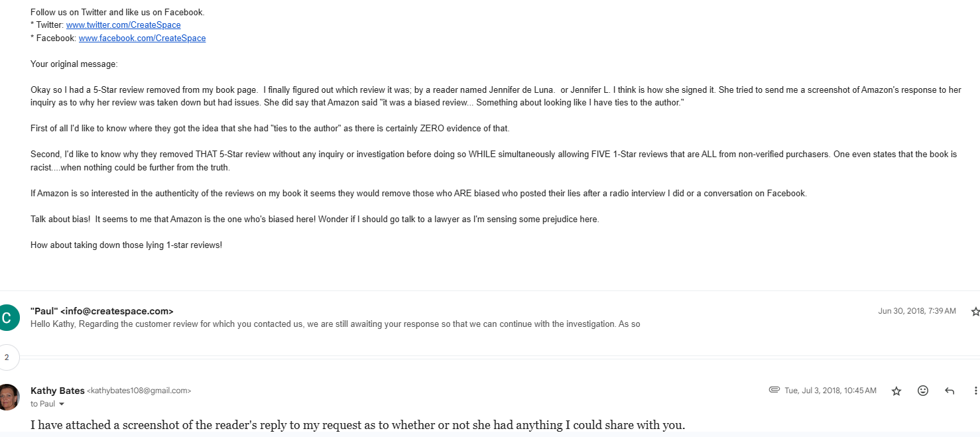
Task: Click the reply arrow icon
Action: 949,391
